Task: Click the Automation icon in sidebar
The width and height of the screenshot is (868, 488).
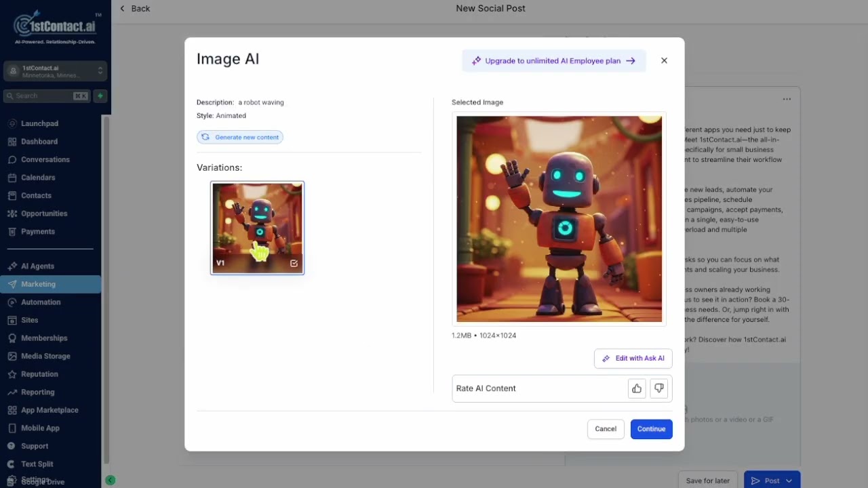Action: [12, 302]
